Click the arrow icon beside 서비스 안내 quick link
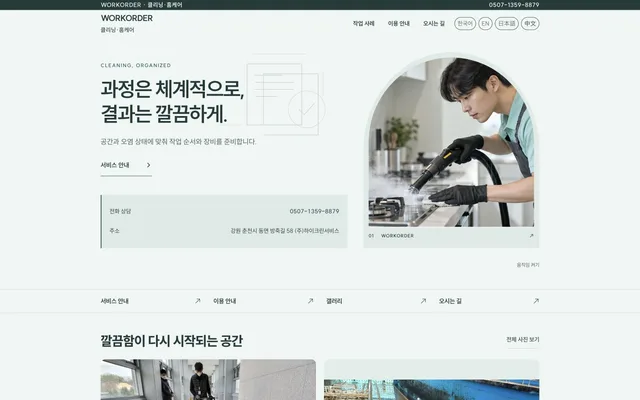 click(x=198, y=301)
